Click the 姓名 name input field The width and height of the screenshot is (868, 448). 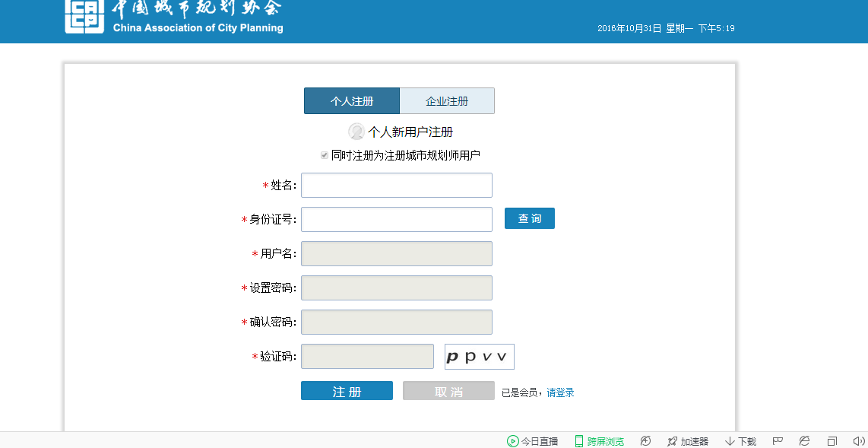[397, 186]
